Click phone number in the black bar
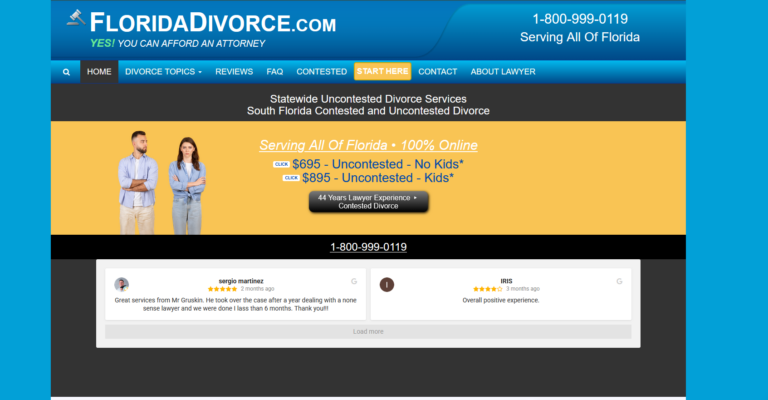The height and width of the screenshot is (400, 768). point(368,247)
